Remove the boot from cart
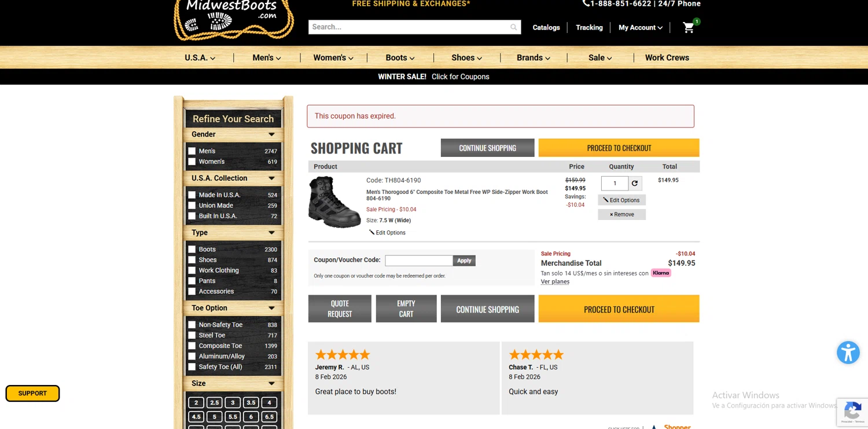 (x=621, y=214)
